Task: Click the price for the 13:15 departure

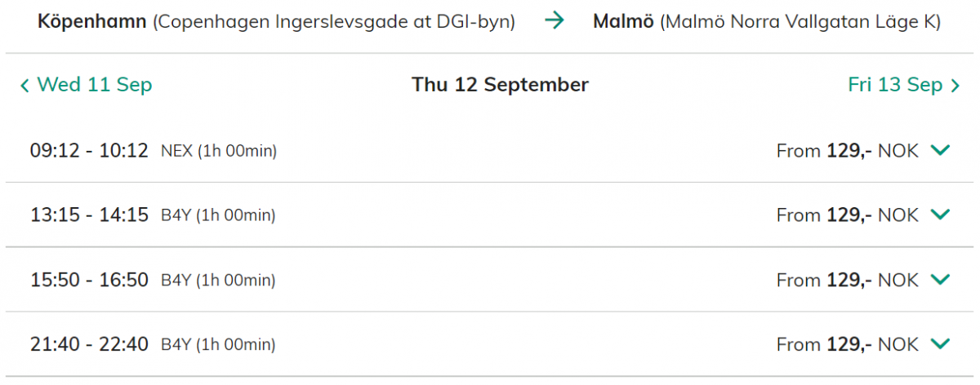Action: point(847,215)
